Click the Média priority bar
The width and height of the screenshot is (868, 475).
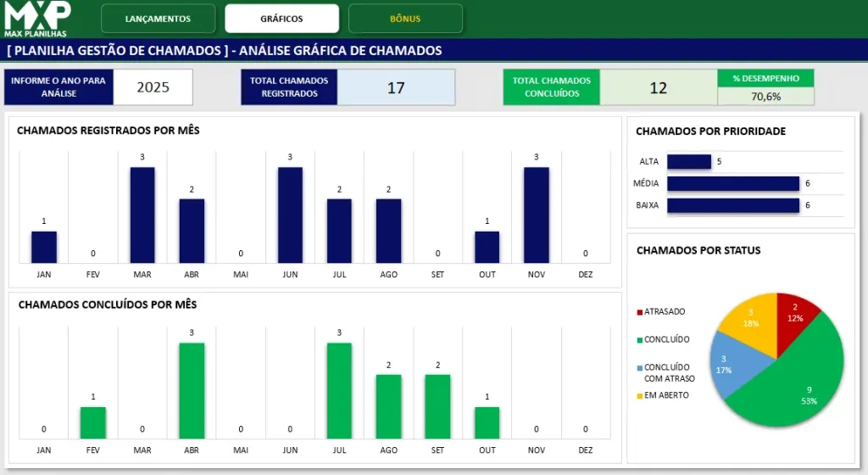point(733,183)
